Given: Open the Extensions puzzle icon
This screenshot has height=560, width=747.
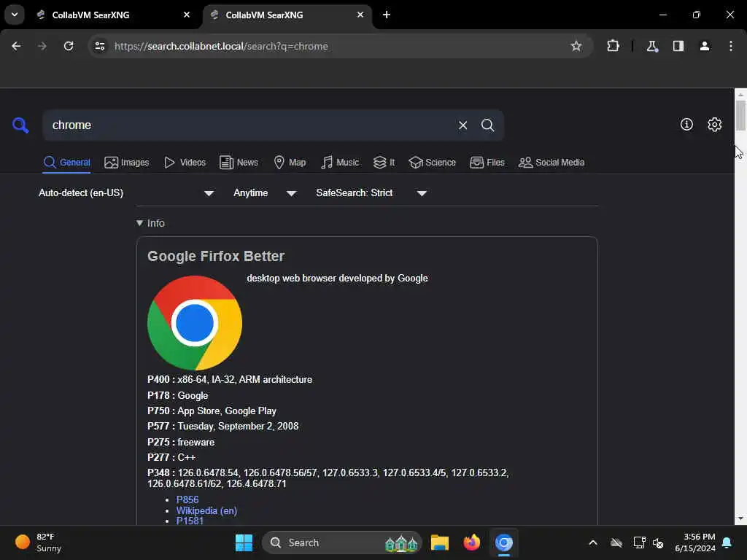Looking at the screenshot, I should click(613, 46).
